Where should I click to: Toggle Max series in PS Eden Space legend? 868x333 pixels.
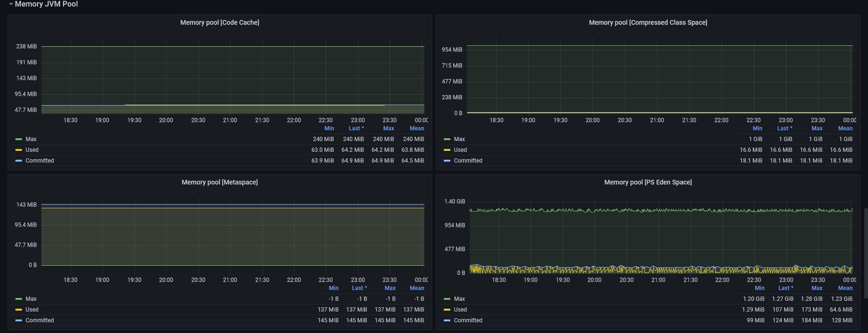[x=459, y=299]
